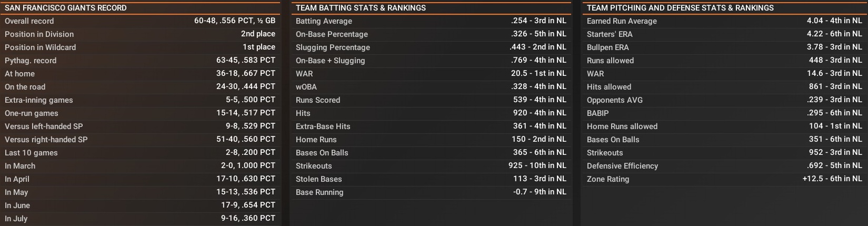Select the Zone Rating row
This screenshot has width=868, height=226.
724,179
